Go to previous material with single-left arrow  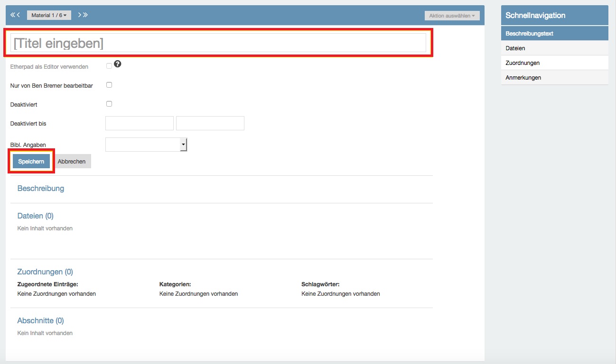18,15
